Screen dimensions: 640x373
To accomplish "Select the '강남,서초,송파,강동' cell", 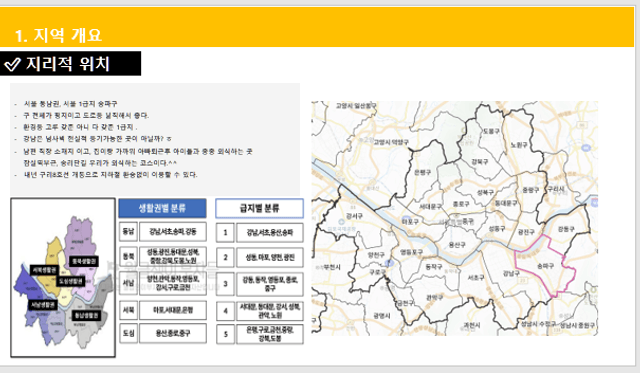I will click(x=173, y=232).
